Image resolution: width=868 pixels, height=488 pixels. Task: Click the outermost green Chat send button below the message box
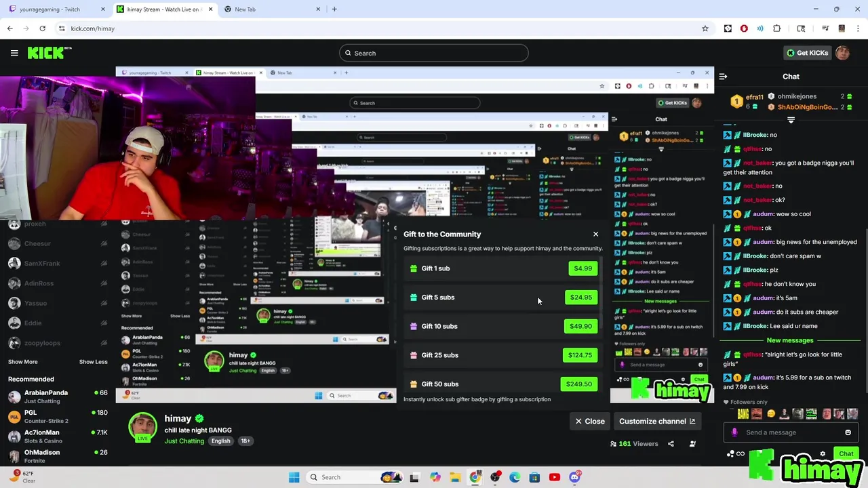point(846,454)
